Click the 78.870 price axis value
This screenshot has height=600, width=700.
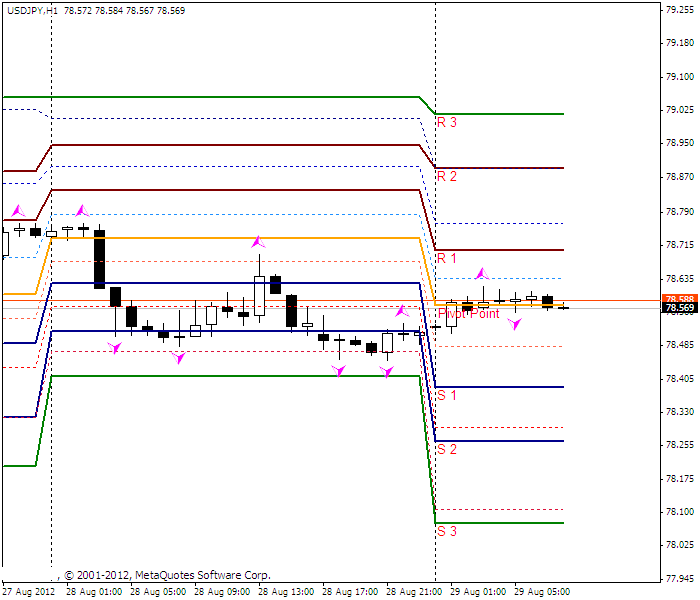pyautogui.click(x=680, y=177)
